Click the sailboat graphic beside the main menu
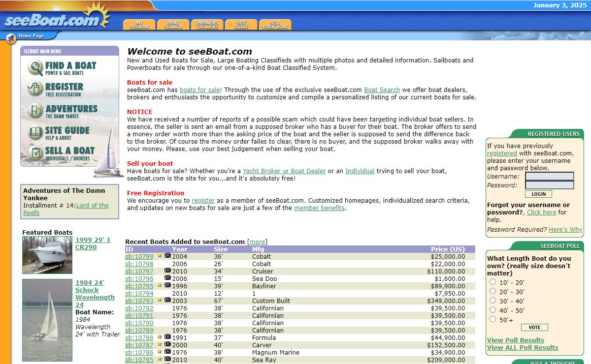 (109, 152)
